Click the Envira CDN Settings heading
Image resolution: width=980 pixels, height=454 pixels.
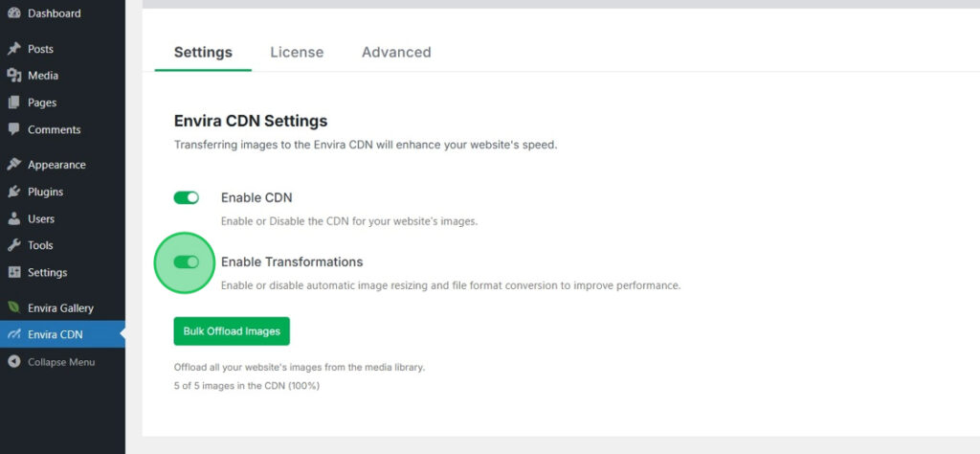[251, 121]
